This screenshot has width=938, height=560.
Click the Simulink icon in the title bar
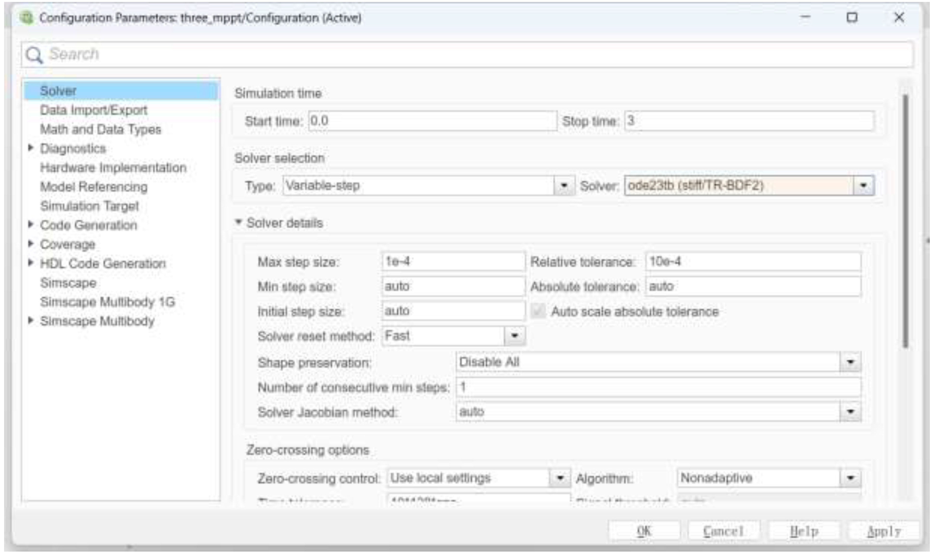tap(26, 17)
